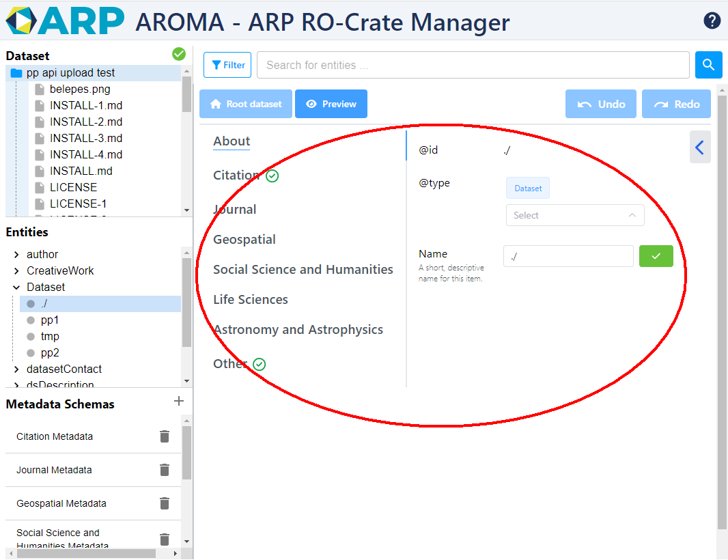The width and height of the screenshot is (728, 560).
Task: Click file icon next to belepes.png
Action: 40,89
